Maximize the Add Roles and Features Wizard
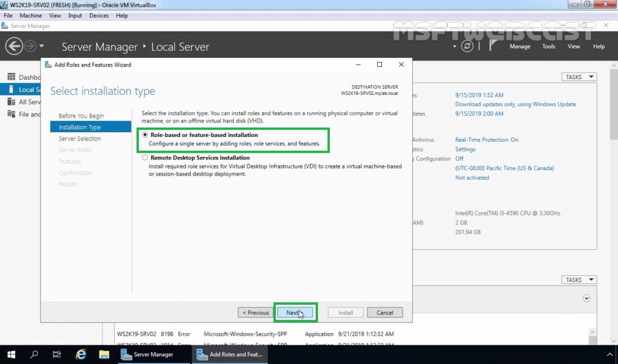Viewport: 618px width, 364px height. click(x=380, y=65)
